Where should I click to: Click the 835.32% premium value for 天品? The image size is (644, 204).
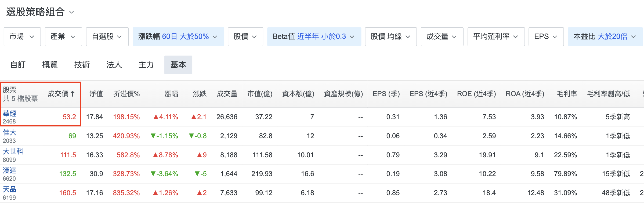[x=126, y=193]
